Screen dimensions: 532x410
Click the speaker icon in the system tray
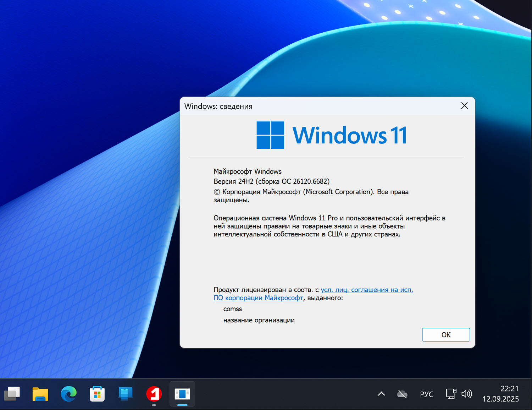(x=467, y=394)
